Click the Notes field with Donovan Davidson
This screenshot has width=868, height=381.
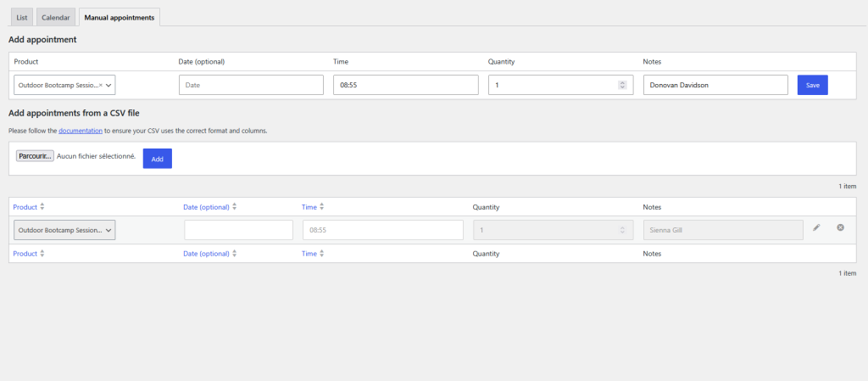pos(715,86)
